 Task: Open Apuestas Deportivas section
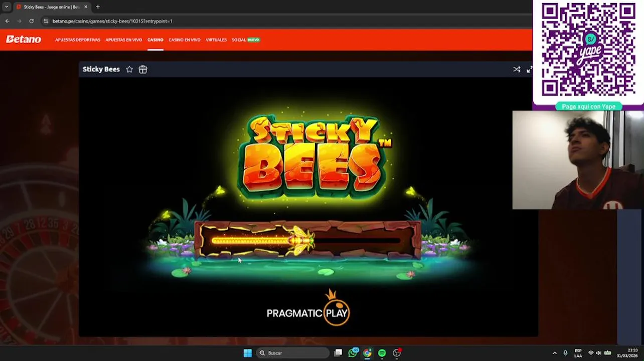tap(78, 40)
